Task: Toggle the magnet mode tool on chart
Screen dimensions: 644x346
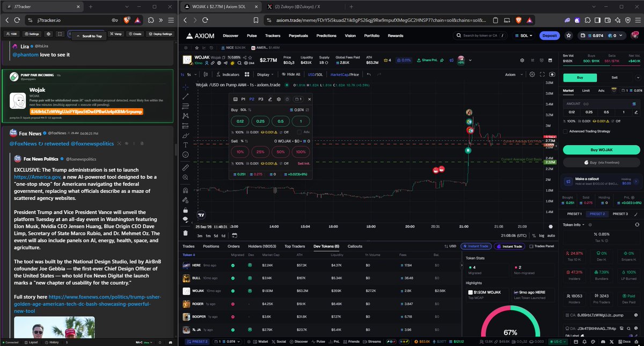Action: 186,190
